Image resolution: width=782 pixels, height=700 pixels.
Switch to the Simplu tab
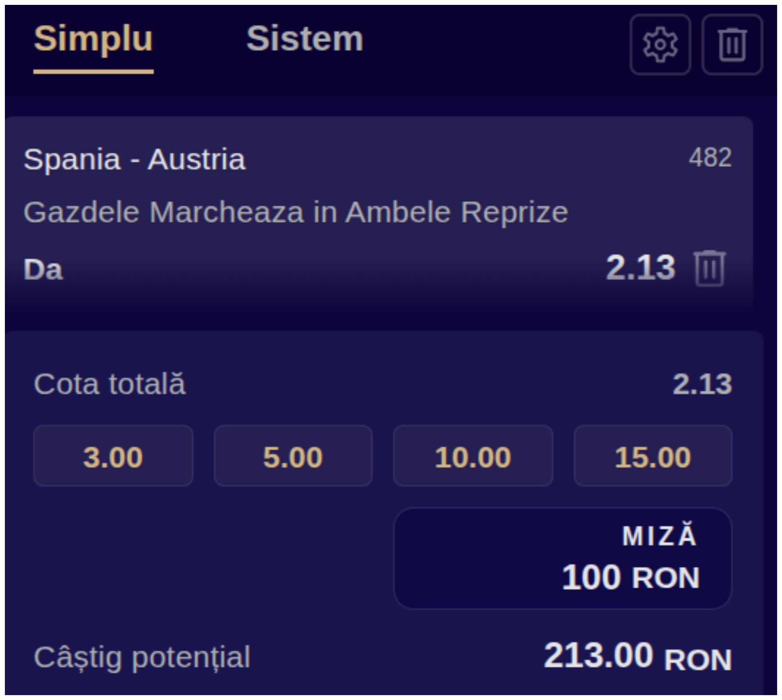point(93,39)
